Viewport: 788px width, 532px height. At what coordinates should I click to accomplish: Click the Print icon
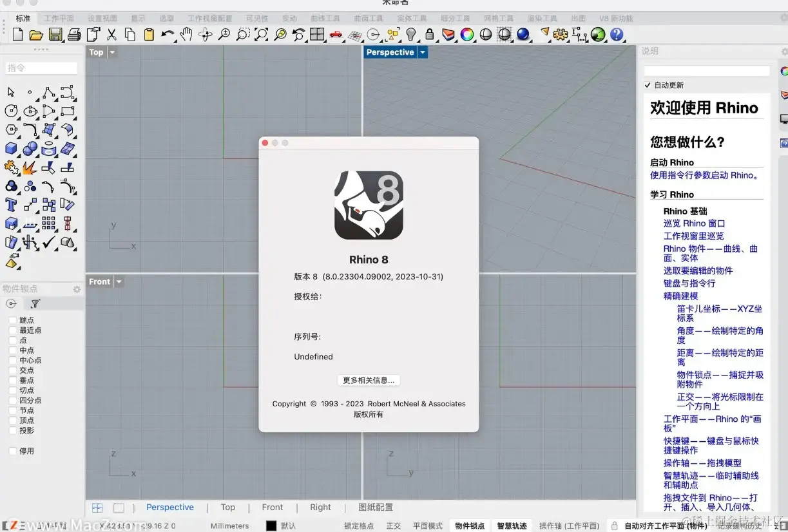[74, 34]
